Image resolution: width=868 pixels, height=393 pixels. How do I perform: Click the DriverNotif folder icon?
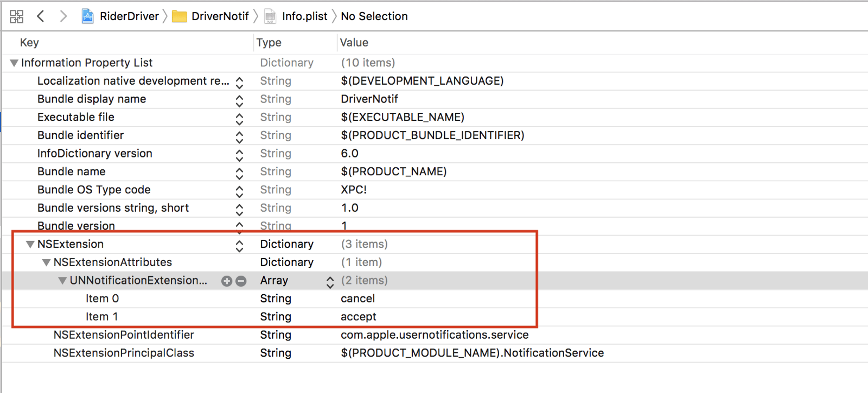tap(180, 17)
